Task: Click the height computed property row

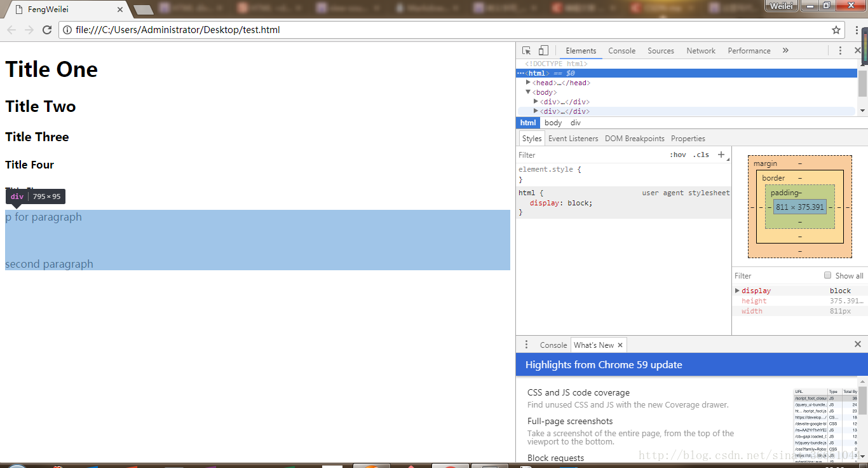Action: (x=799, y=301)
